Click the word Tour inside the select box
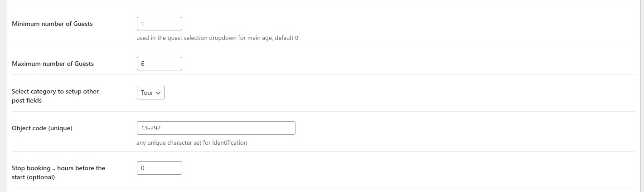This screenshot has width=644, height=192. pyautogui.click(x=147, y=93)
